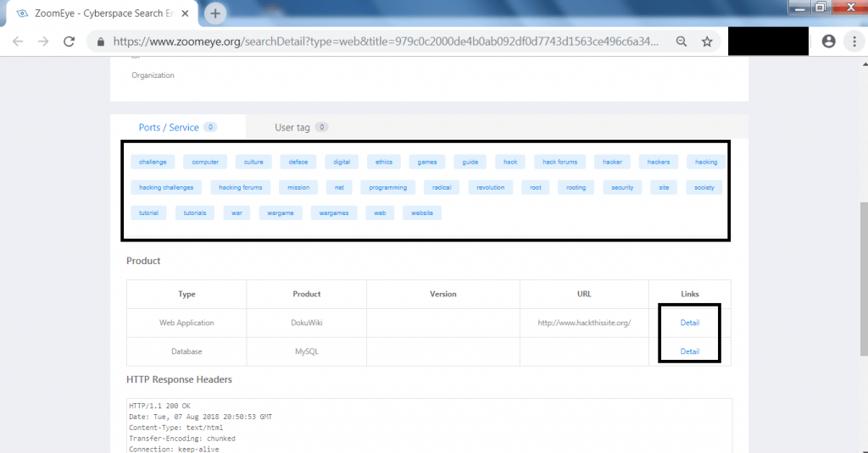Click the http://www.hackthissite.org/ URL cell
Image resolution: width=868 pixels, height=453 pixels.
(x=584, y=323)
